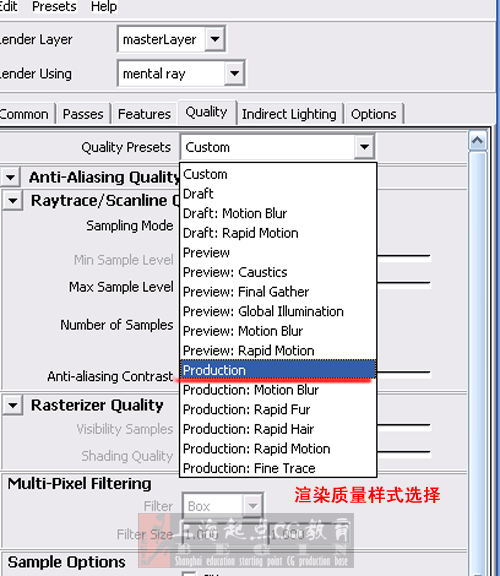The height and width of the screenshot is (576, 500).
Task: Choose the Draft preset
Action: pyautogui.click(x=278, y=194)
